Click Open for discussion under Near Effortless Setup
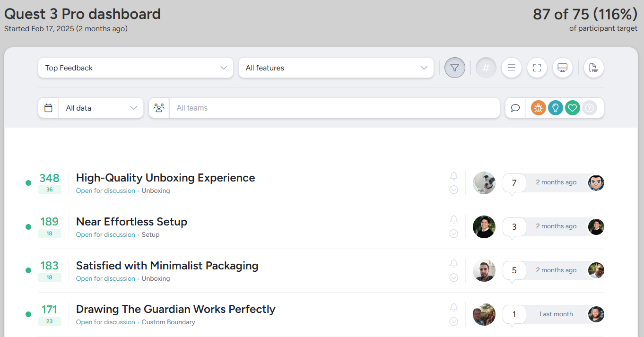Screen dimensions: 644x337 [105, 235]
